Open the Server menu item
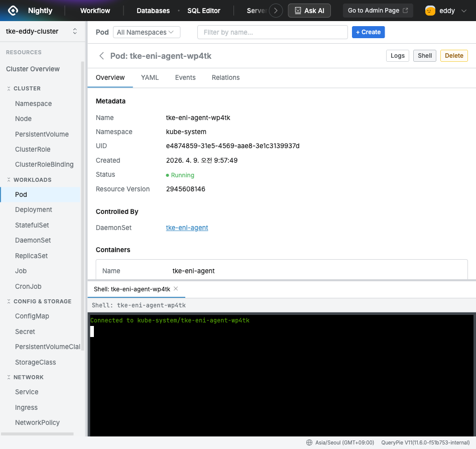Image resolution: width=476 pixels, height=449 pixels. click(x=257, y=11)
